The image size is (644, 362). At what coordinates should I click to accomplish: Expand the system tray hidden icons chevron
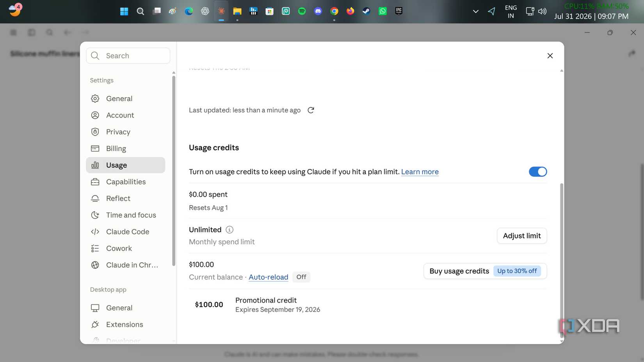[475, 11]
